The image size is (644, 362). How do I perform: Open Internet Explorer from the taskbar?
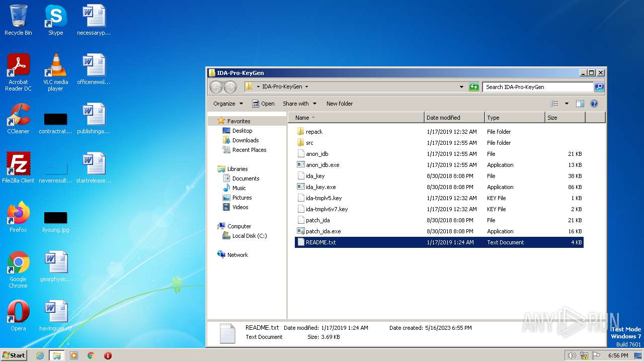click(40, 355)
